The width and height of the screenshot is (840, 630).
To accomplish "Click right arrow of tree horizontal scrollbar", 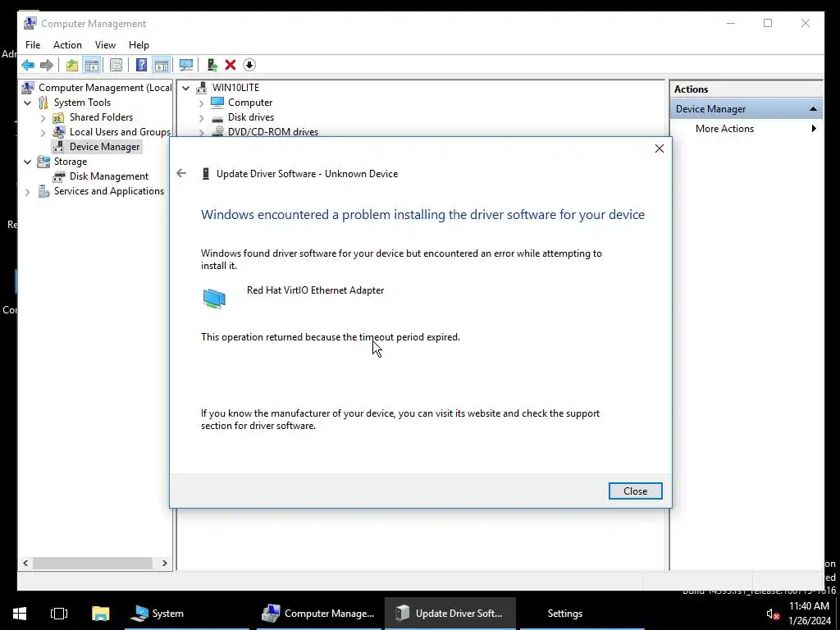I will tap(164, 563).
